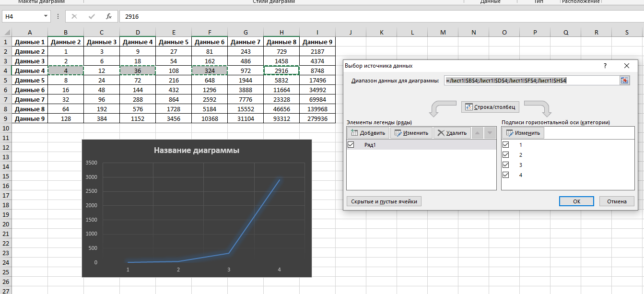Viewport: 644px width, 294px height.
Task: Click Изменить in the legend entries panel
Action: (411, 133)
